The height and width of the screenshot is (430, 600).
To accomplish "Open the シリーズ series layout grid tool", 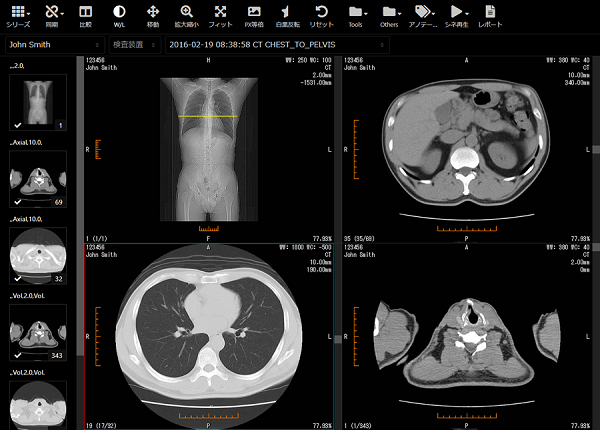I will 18,16.
